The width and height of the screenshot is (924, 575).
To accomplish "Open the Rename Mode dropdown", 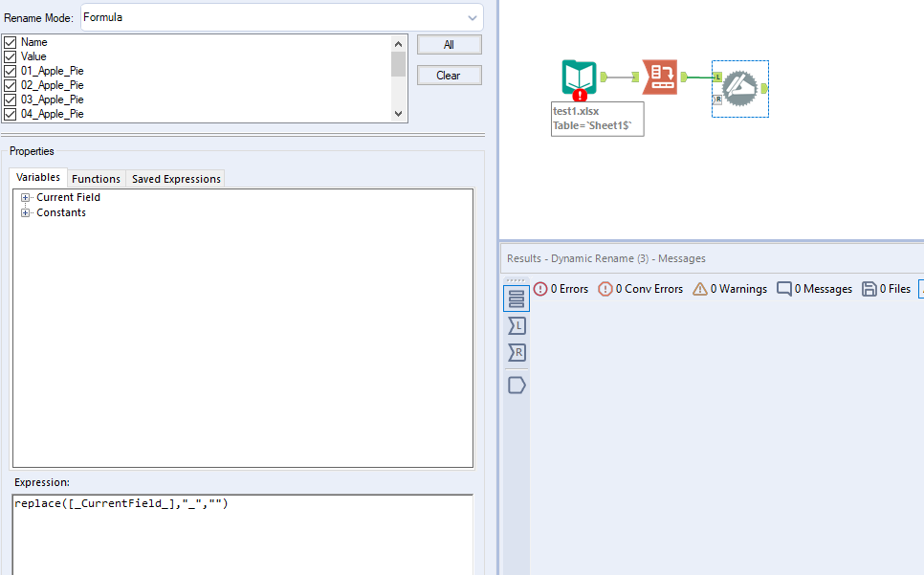I will [471, 17].
